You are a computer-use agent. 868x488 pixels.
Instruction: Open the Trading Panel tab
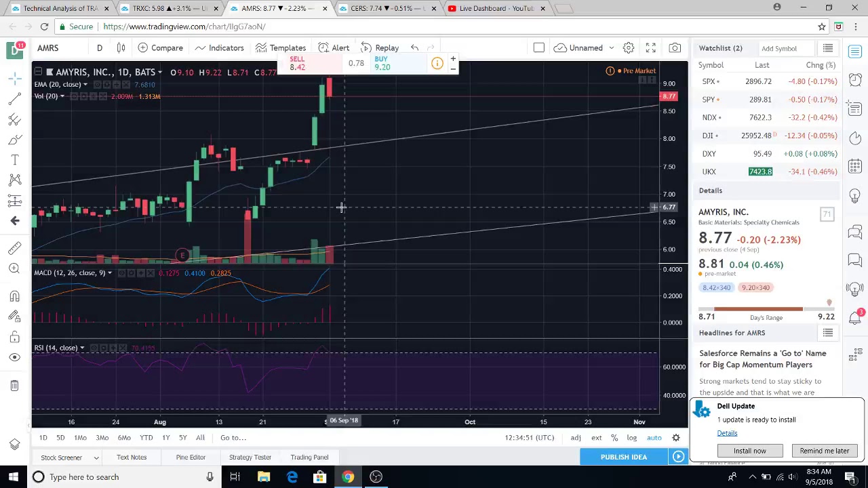click(x=309, y=457)
